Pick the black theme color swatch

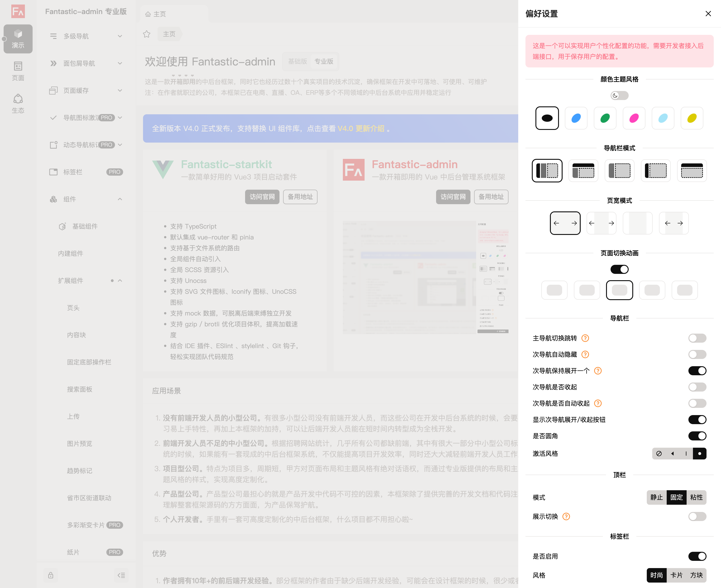[x=547, y=118]
